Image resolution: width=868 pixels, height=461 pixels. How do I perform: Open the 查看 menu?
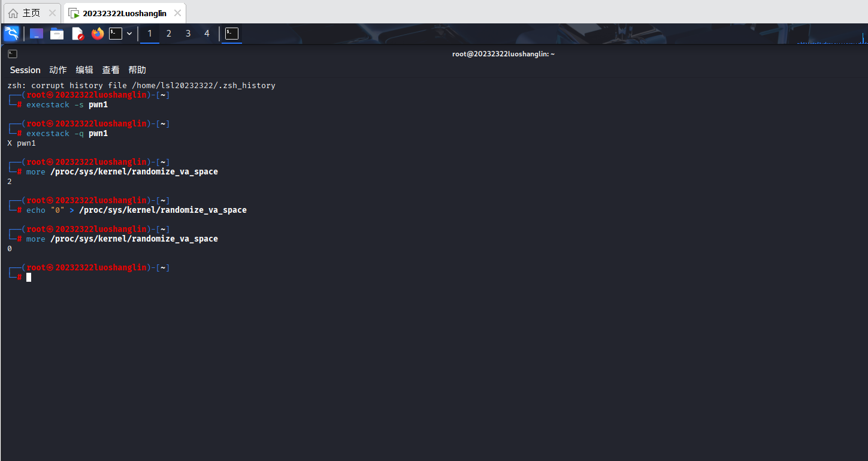(111, 70)
